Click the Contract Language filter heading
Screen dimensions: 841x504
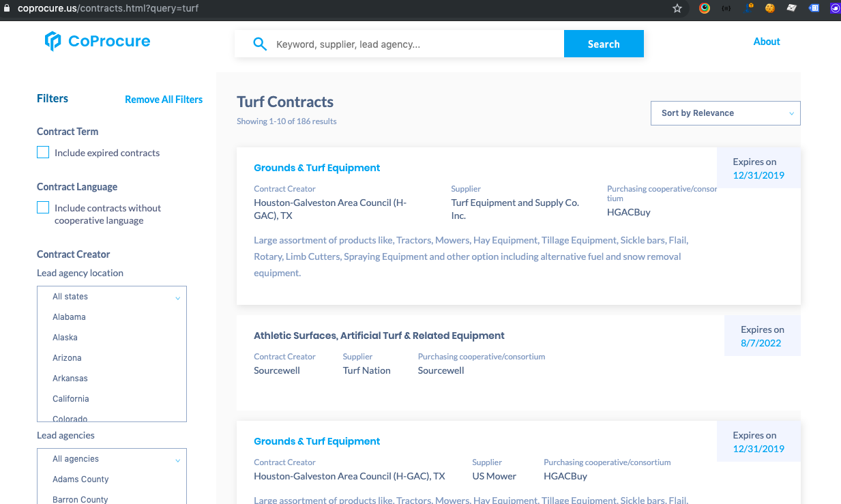[77, 187]
